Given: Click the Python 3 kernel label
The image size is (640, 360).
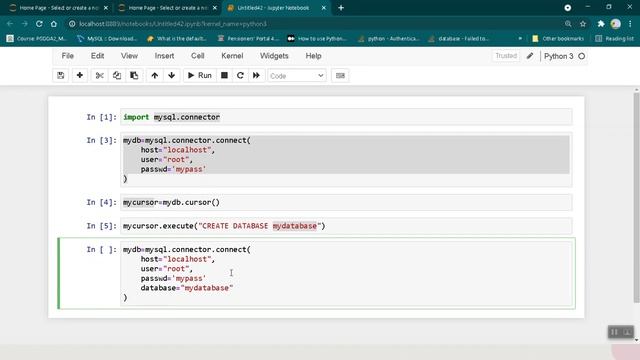Looking at the screenshot, I should [x=558, y=56].
